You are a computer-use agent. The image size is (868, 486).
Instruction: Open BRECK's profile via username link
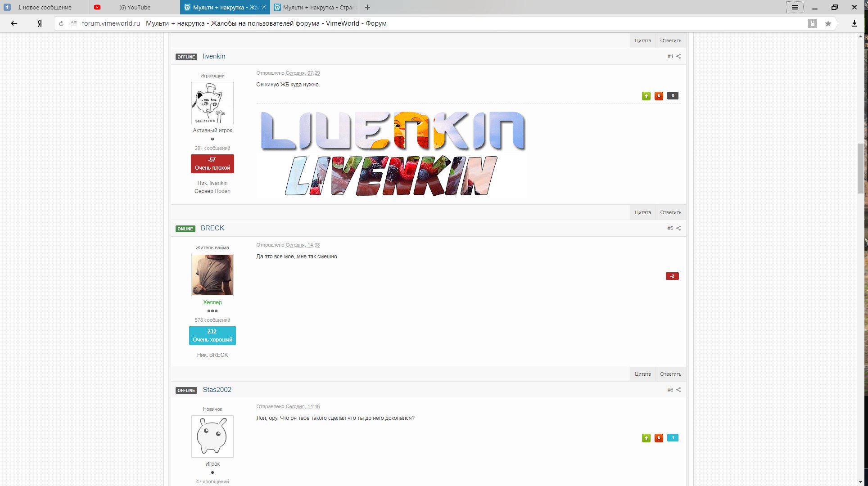pyautogui.click(x=212, y=228)
